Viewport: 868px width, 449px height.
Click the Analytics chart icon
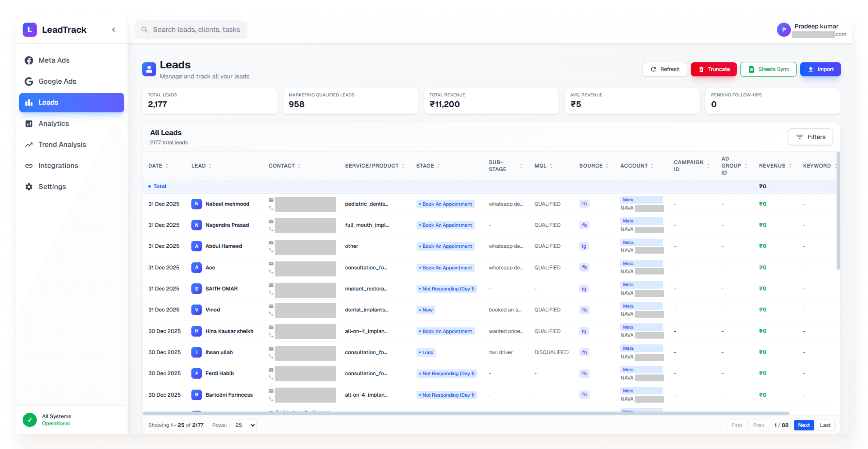[x=29, y=124]
